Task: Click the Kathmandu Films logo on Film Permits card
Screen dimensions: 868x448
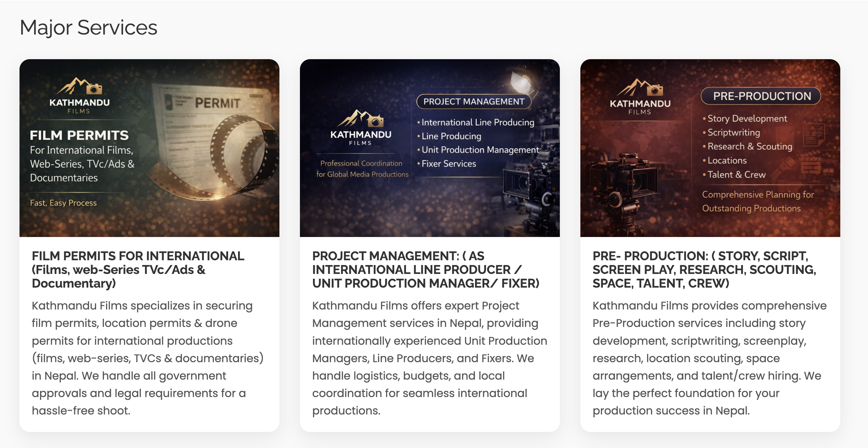Action: 79,96
